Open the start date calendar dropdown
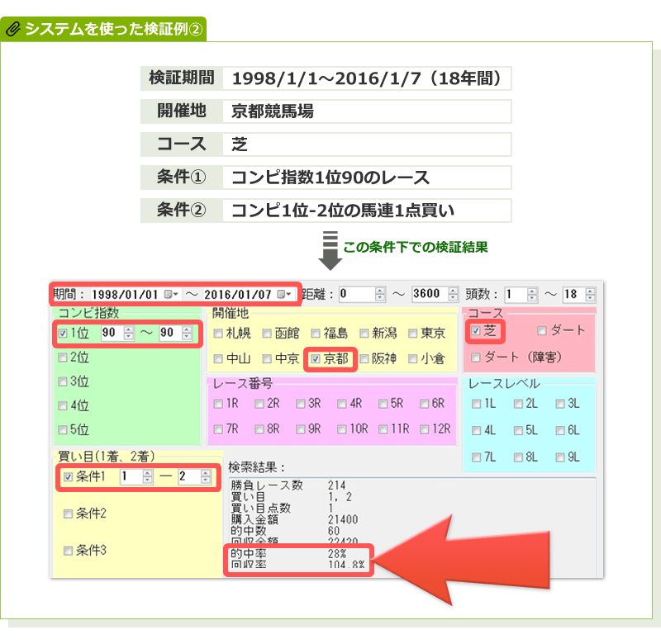 [171, 294]
